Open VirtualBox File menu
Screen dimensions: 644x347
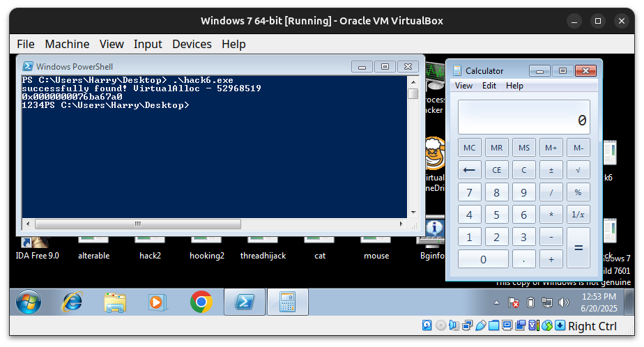click(26, 44)
